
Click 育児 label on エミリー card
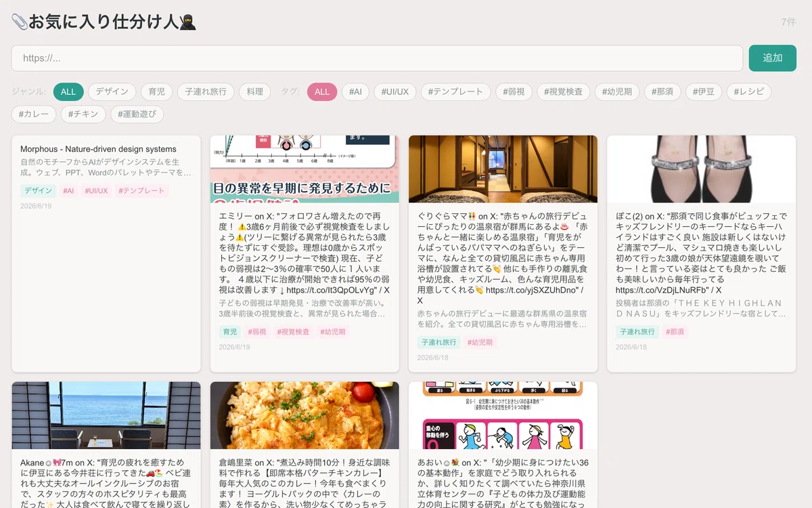[x=230, y=332]
